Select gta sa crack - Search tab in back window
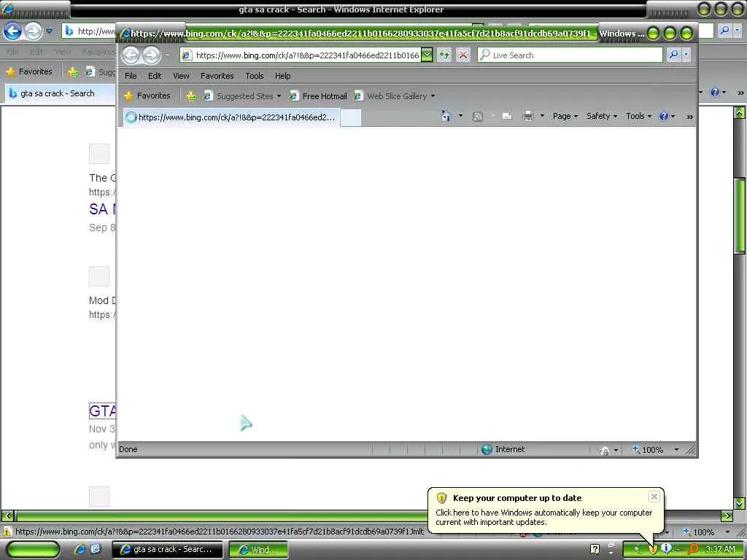The image size is (747, 560). [58, 93]
